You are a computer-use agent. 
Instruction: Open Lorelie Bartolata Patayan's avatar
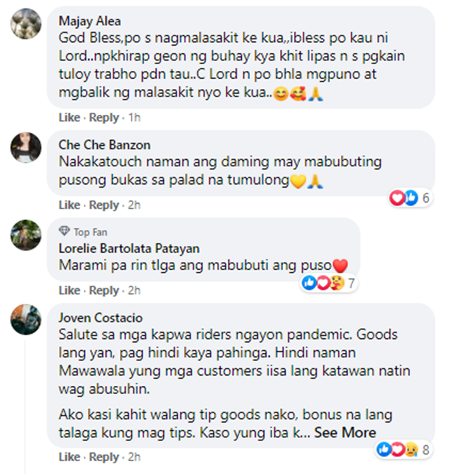pos(26,235)
